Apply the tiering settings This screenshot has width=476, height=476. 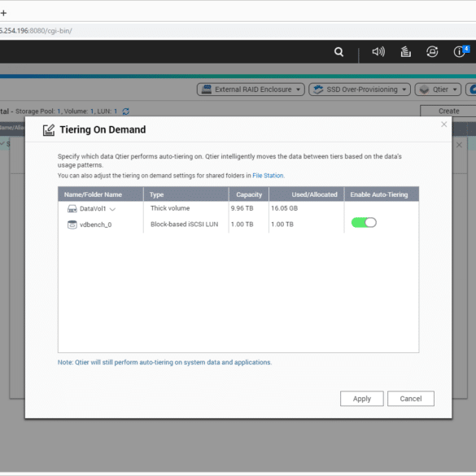362,399
